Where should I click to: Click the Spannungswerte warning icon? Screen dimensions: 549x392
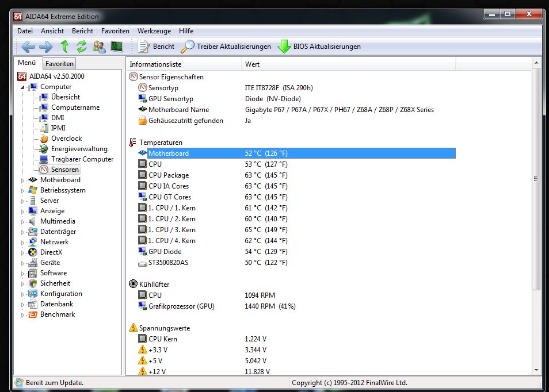pyautogui.click(x=134, y=327)
